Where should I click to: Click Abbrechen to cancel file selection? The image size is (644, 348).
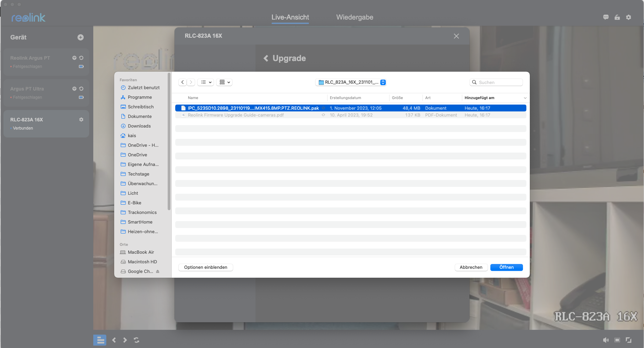471,267
